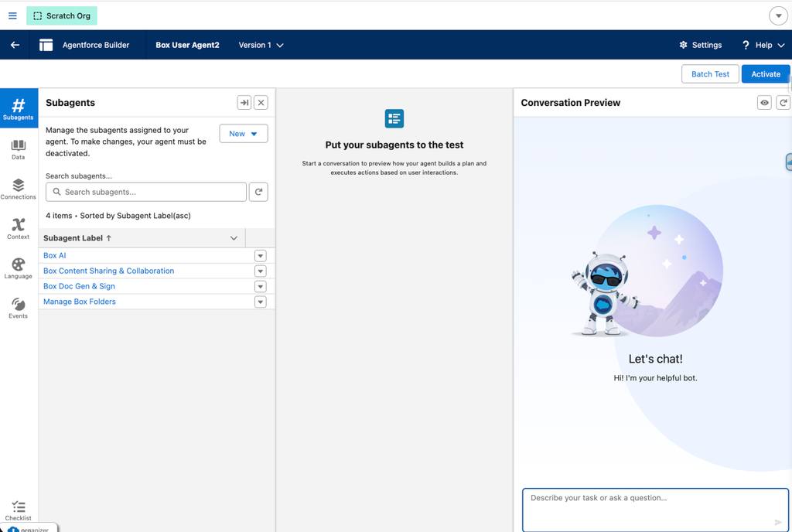792x532 pixels.
Task: Open the Events sidebar tab
Action: pyautogui.click(x=19, y=309)
